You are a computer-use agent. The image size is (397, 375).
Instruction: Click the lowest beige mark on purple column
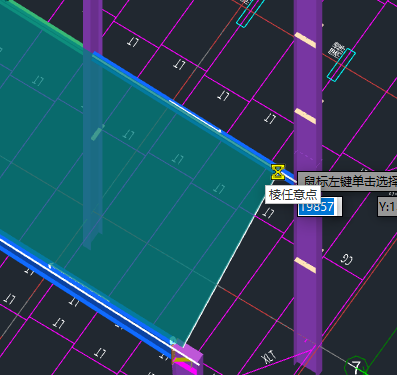point(305,265)
